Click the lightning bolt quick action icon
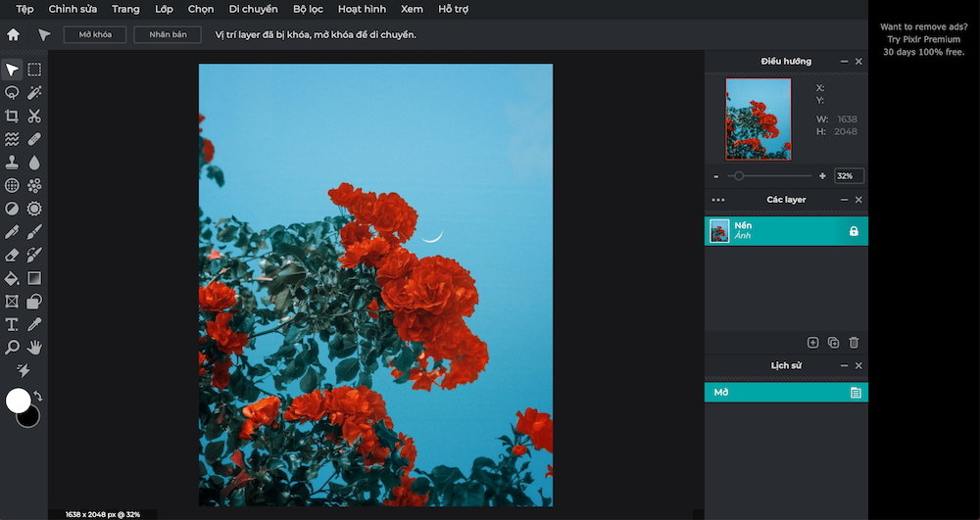 [24, 371]
